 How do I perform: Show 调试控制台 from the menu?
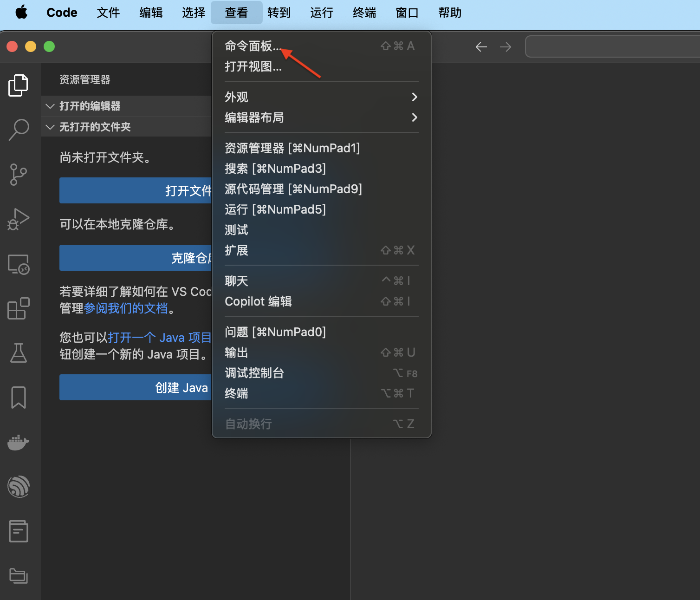322,373
